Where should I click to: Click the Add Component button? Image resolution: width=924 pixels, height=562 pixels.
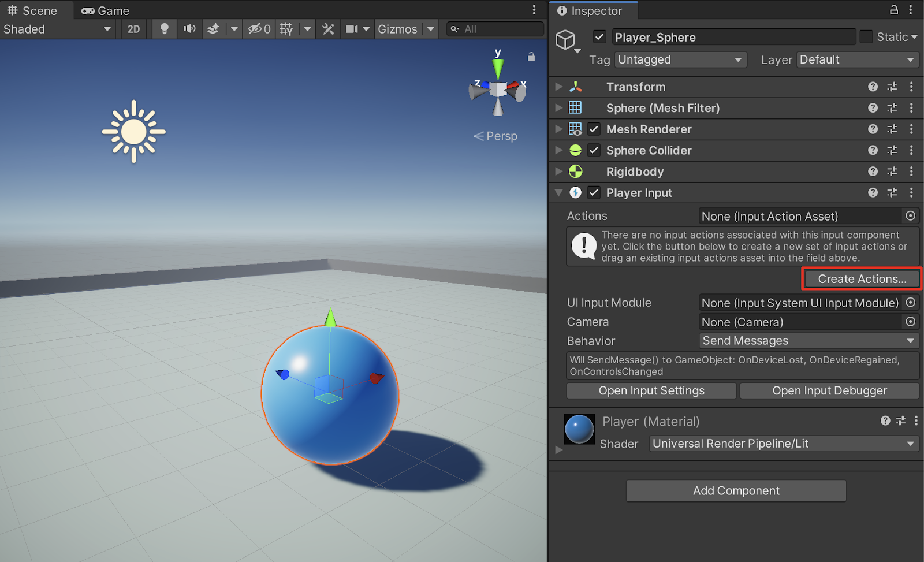tap(736, 491)
